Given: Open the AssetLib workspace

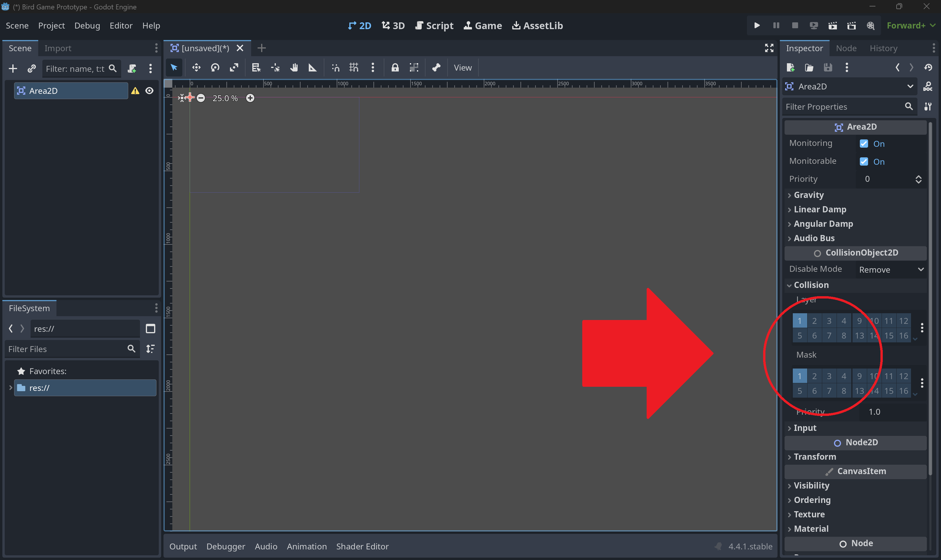Looking at the screenshot, I should (x=537, y=25).
